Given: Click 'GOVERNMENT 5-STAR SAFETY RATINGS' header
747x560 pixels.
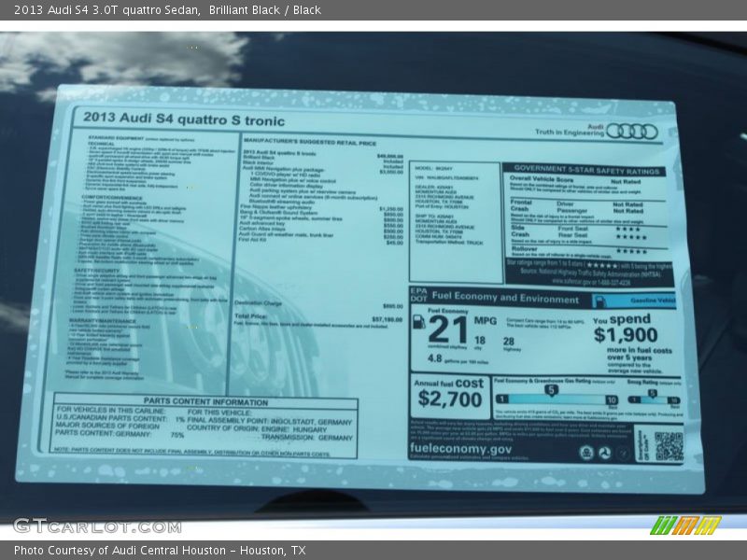Looking at the screenshot, I should (x=586, y=170).
